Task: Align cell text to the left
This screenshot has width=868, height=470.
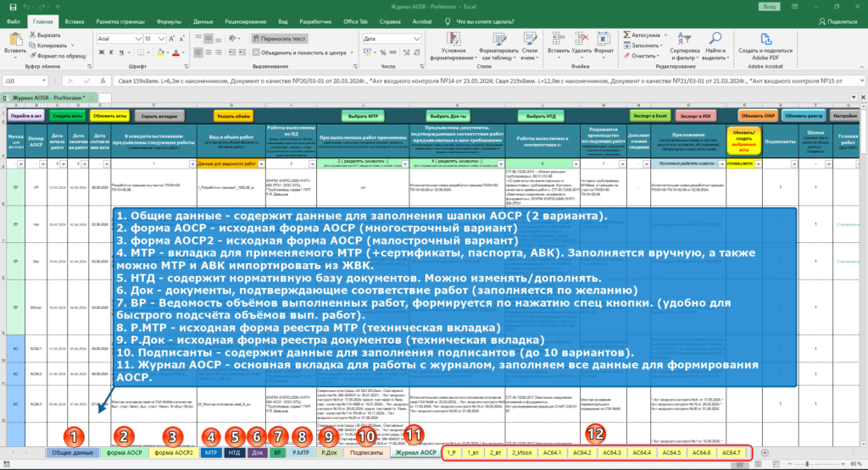Action: pos(198,53)
